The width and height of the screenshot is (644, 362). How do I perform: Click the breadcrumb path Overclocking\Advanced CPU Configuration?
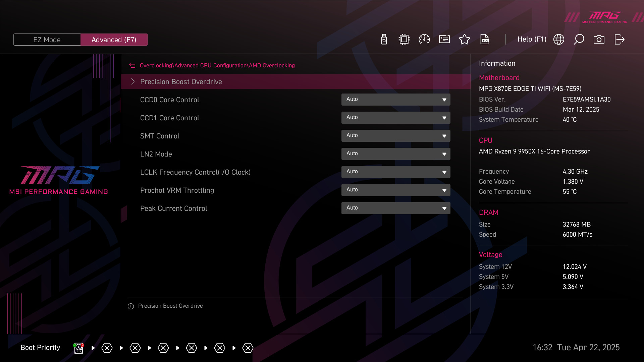(x=193, y=66)
